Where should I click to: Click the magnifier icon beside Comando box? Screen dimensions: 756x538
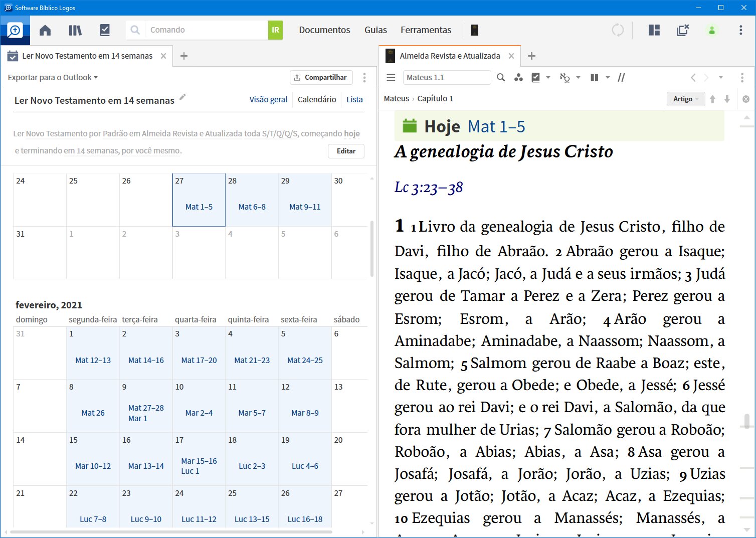[x=135, y=30]
